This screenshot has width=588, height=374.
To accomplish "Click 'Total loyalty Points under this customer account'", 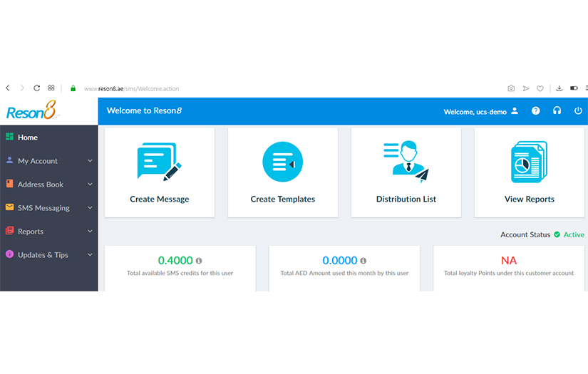I will [509, 273].
